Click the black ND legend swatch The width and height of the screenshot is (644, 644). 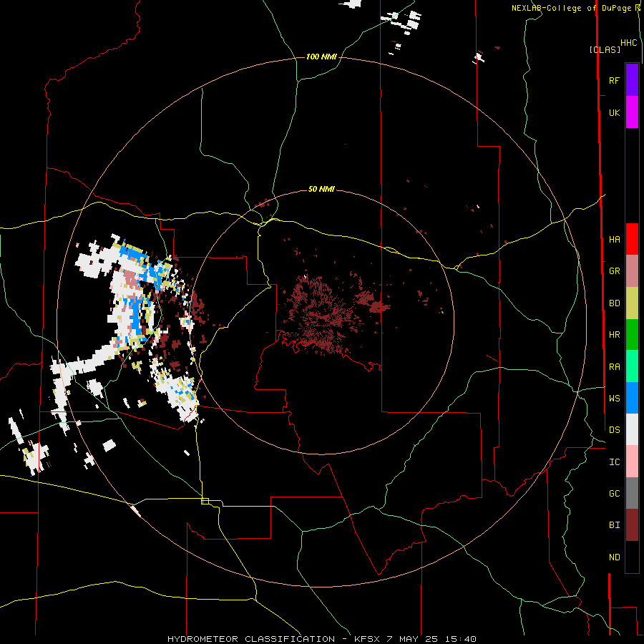tap(632, 557)
